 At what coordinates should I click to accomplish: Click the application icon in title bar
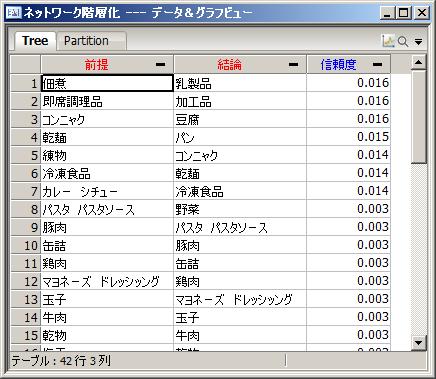[14, 13]
